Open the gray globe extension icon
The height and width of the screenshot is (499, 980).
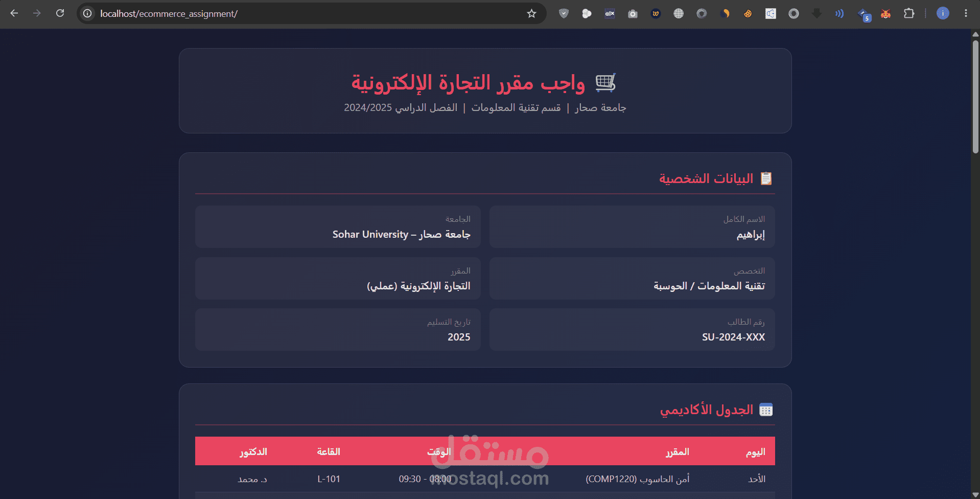coord(679,14)
